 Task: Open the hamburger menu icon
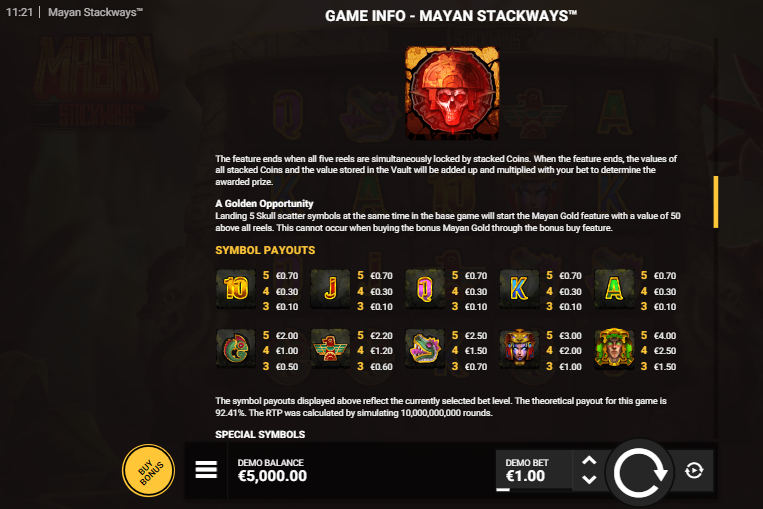[x=206, y=470]
